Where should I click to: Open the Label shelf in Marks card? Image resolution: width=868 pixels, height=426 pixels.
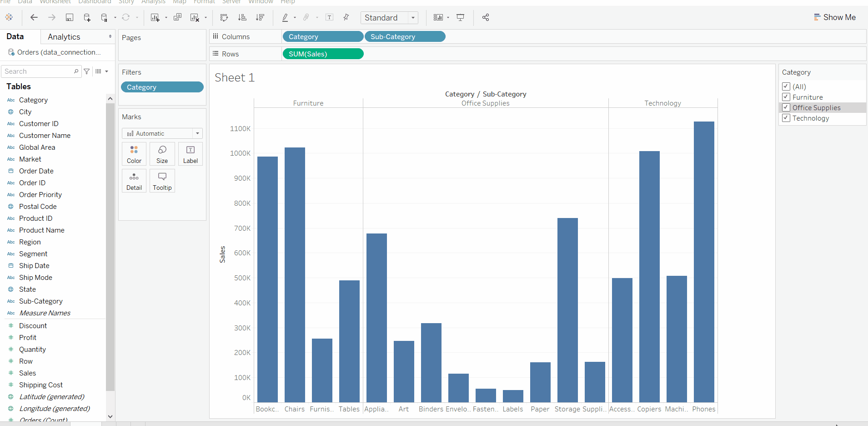coord(190,154)
